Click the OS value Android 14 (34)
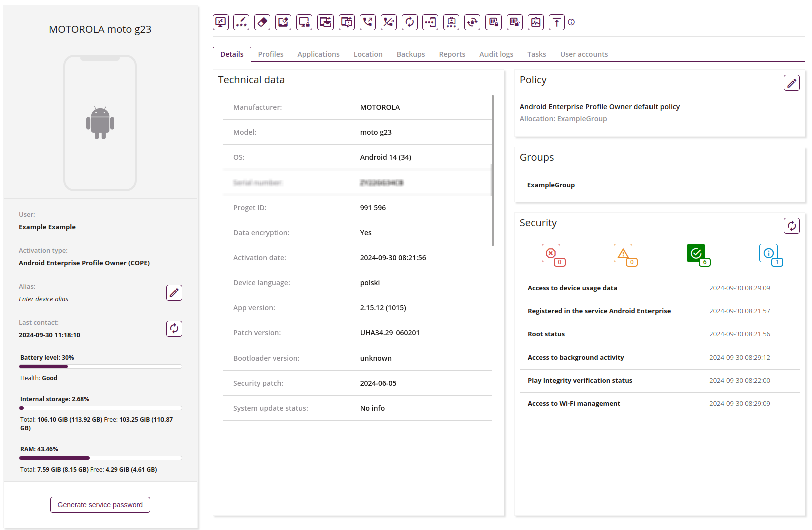The image size is (812, 530). click(386, 157)
